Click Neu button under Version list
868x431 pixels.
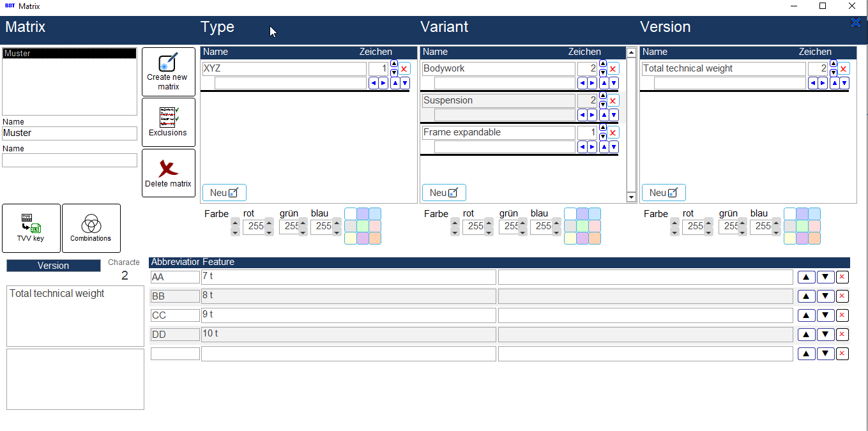coord(664,193)
